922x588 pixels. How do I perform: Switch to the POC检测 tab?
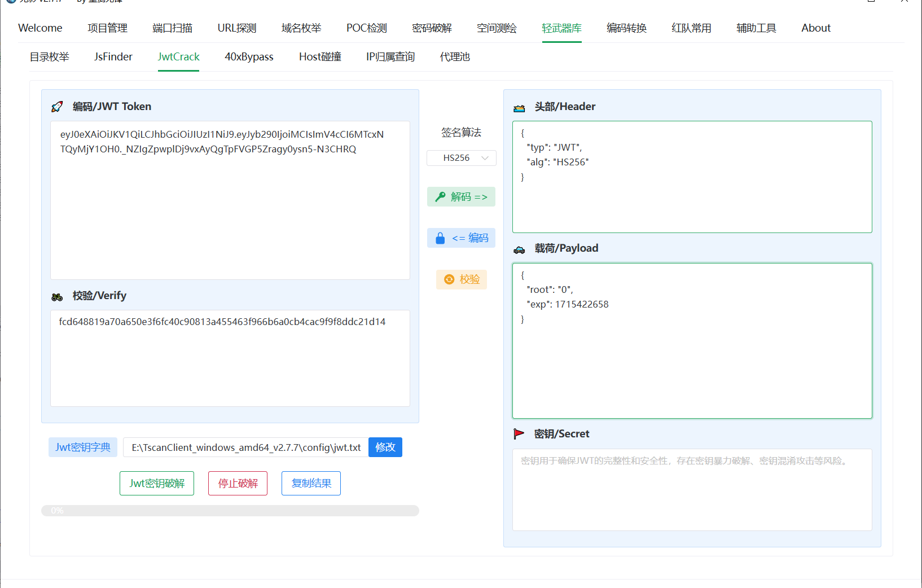[367, 28]
